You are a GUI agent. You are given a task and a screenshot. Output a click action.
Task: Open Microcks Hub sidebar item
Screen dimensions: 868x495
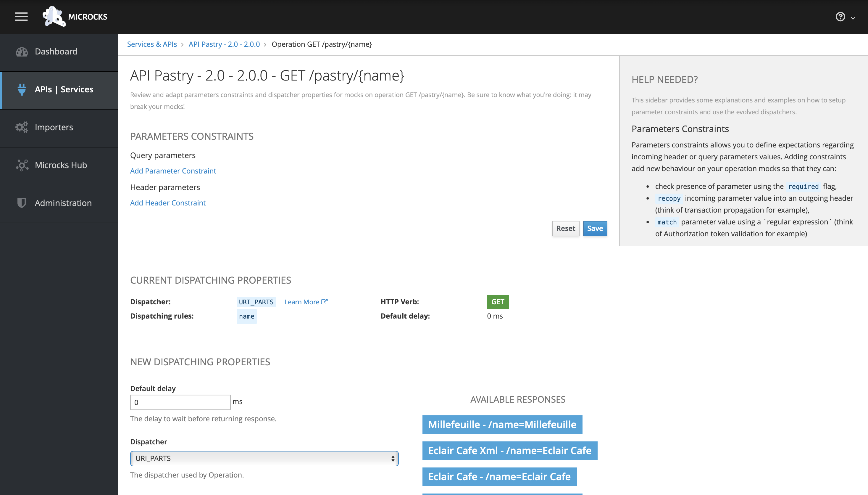click(61, 165)
